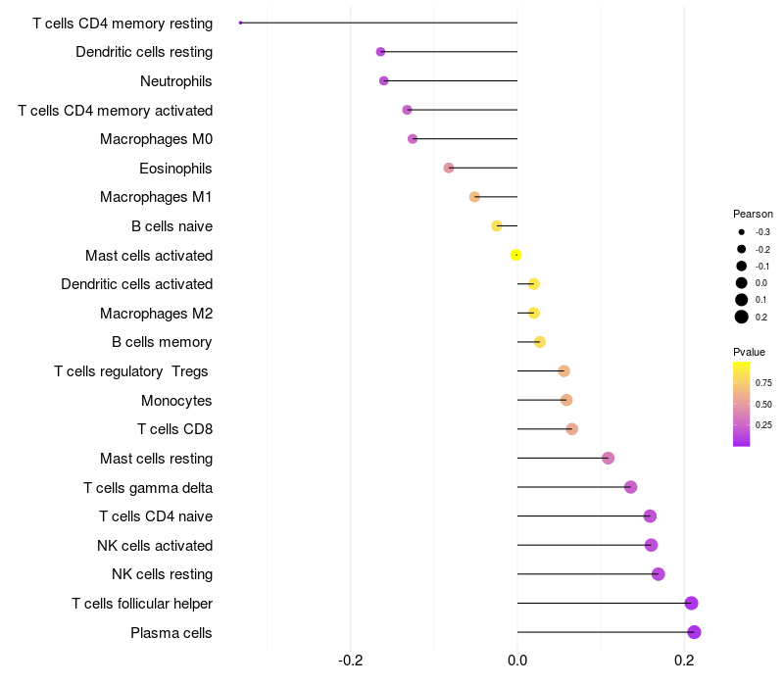Click the Pearson legend title

(x=753, y=214)
